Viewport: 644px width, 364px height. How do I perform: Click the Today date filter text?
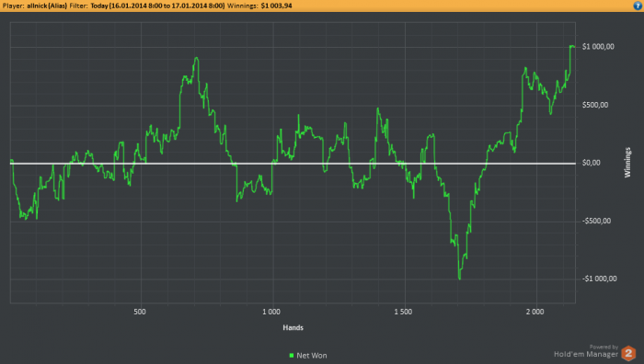[157, 6]
